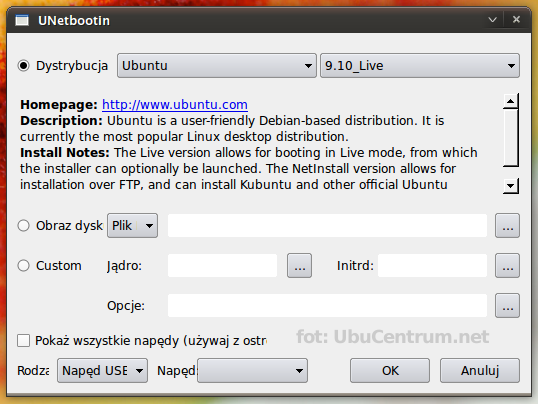Browse for the Initrd file
This screenshot has height=404, width=538.
coord(507,266)
